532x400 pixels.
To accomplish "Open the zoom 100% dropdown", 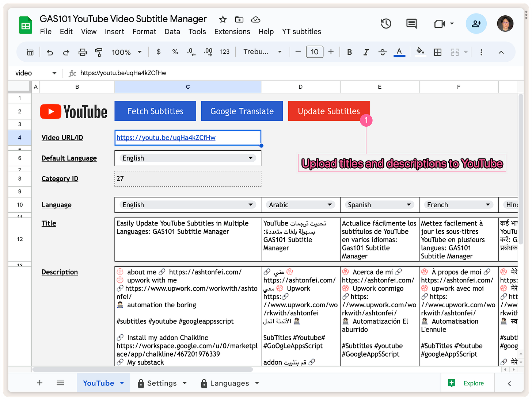I will (x=126, y=52).
